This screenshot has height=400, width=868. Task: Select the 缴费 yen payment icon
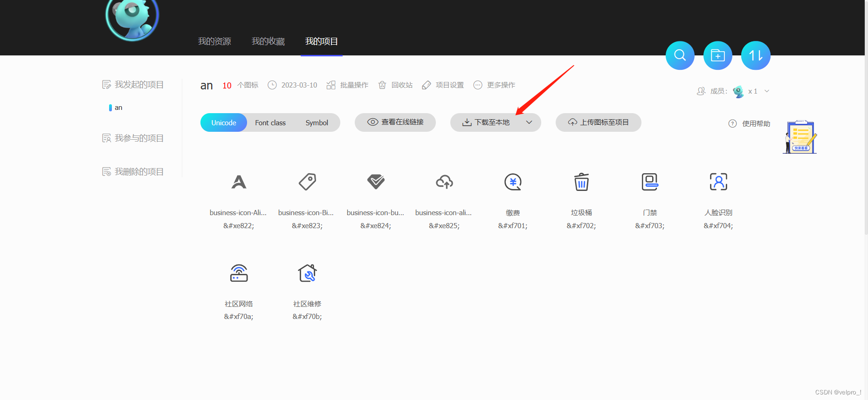point(513,182)
